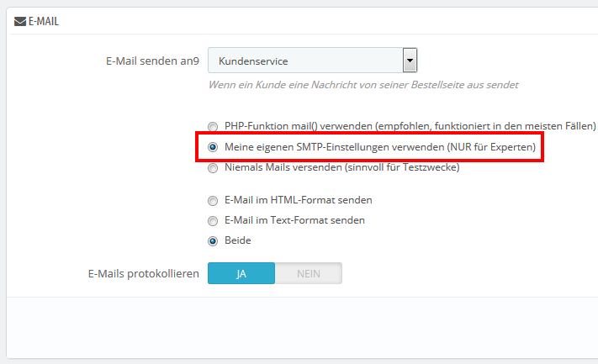This screenshot has height=364, width=598.
Task: Select the PHP-Funktion mail() radio circle
Action: 213,126
